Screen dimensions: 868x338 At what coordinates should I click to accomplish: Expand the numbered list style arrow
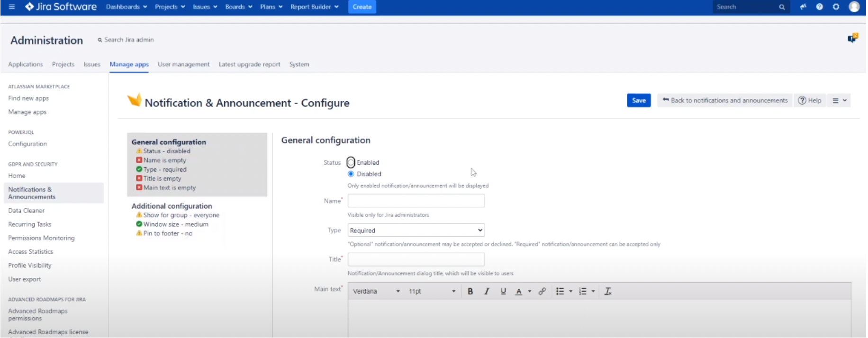593,292
